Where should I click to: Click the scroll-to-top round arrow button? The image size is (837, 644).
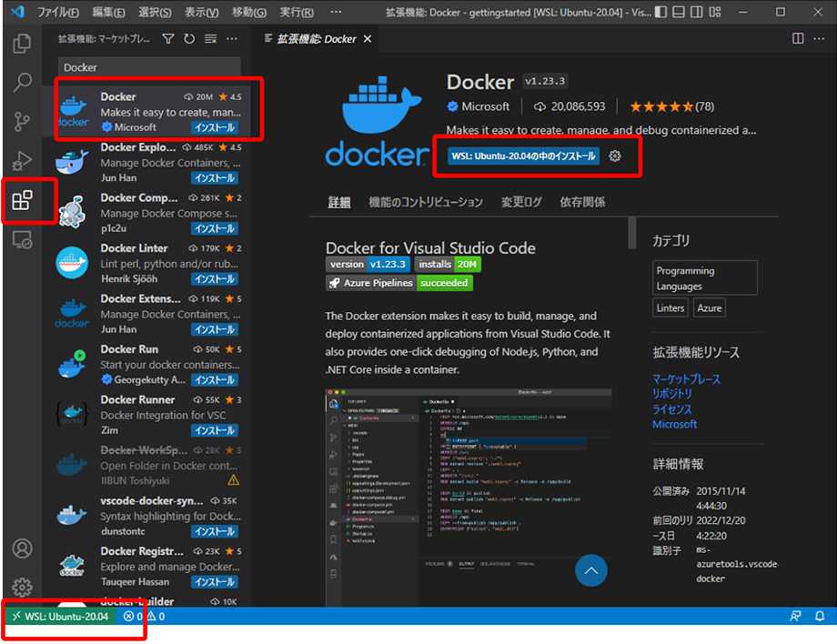click(x=591, y=570)
